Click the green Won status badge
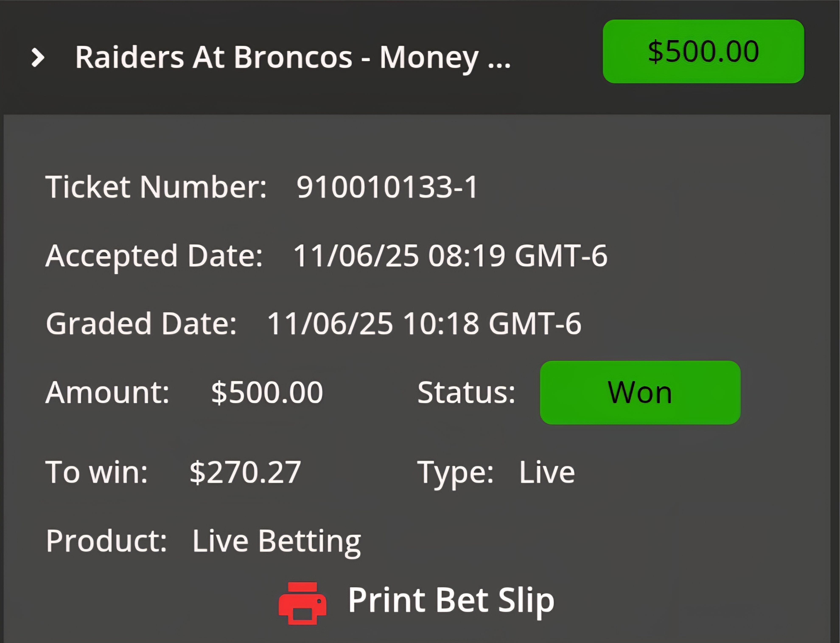The height and width of the screenshot is (643, 840). [640, 393]
